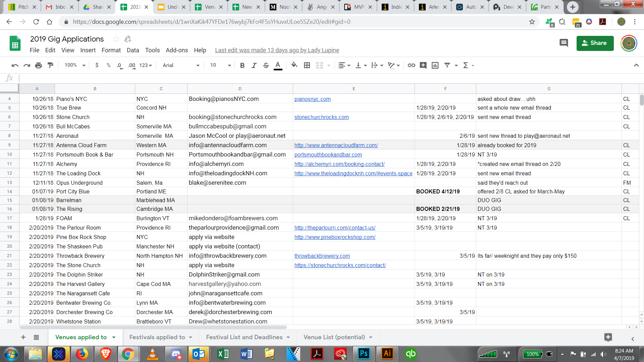Apply percent format icon

tap(109, 65)
